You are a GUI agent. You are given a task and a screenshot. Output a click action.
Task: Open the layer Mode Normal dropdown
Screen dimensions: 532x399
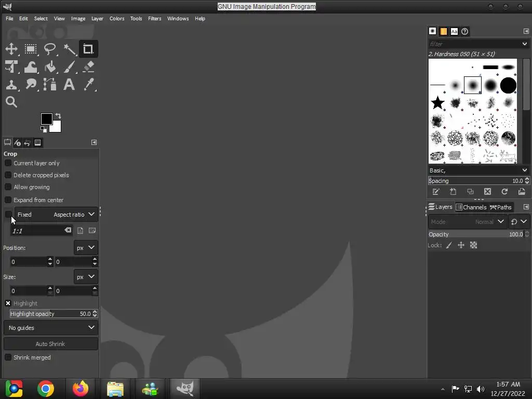click(468, 222)
